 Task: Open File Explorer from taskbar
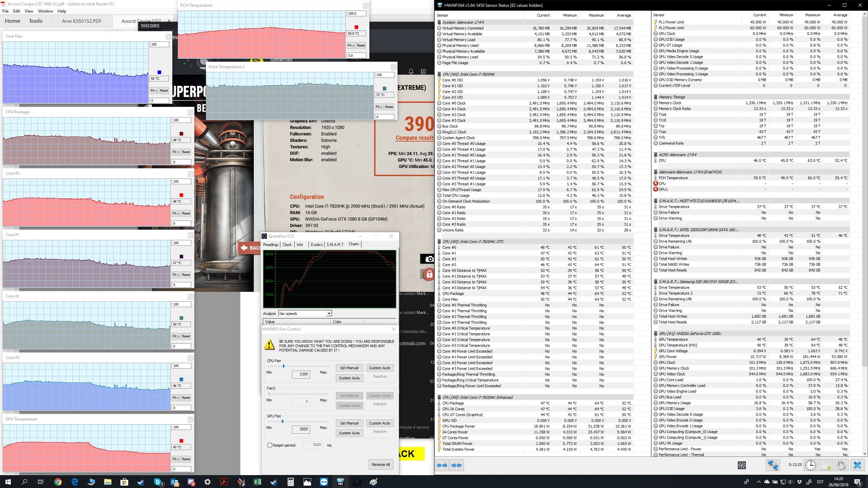108,482
